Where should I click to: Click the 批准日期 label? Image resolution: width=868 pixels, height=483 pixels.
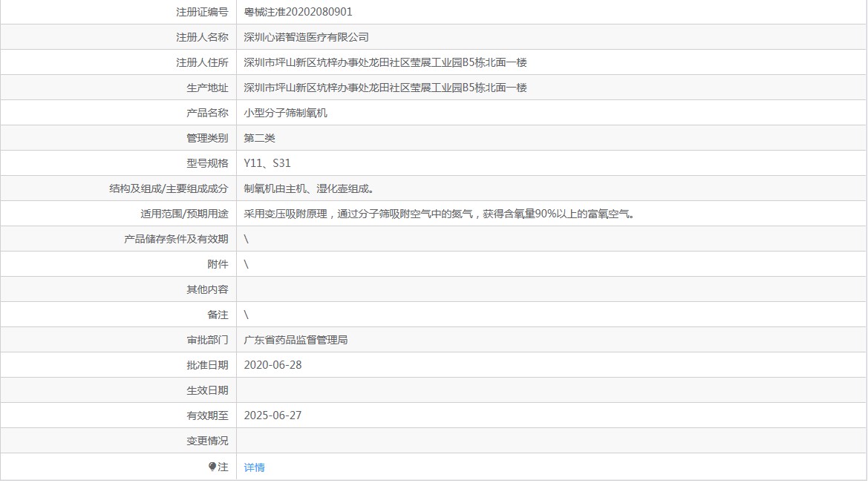208,365
